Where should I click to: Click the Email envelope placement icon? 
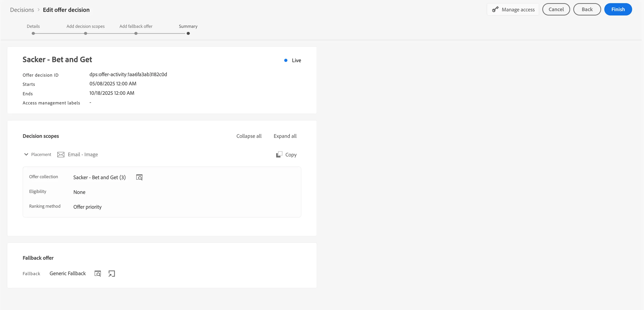(x=61, y=155)
